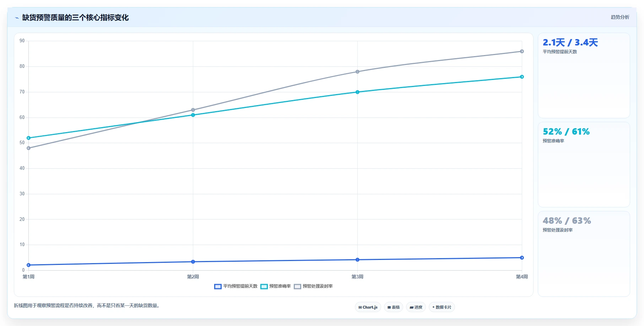Click the 第3周 x-axis label

click(357, 277)
